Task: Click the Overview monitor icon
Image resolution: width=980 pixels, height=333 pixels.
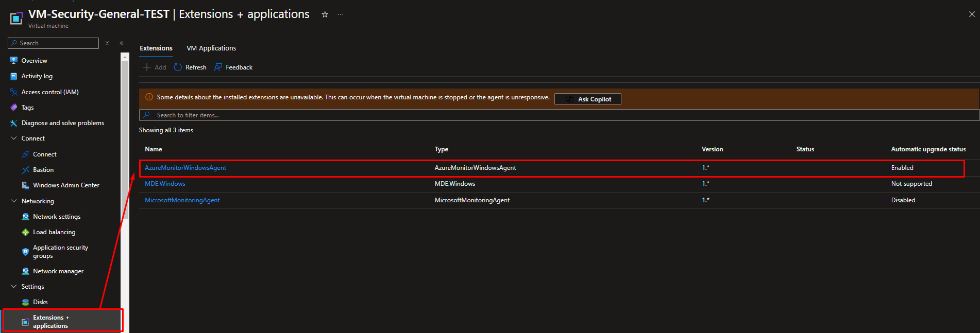Action: pyautogui.click(x=14, y=61)
